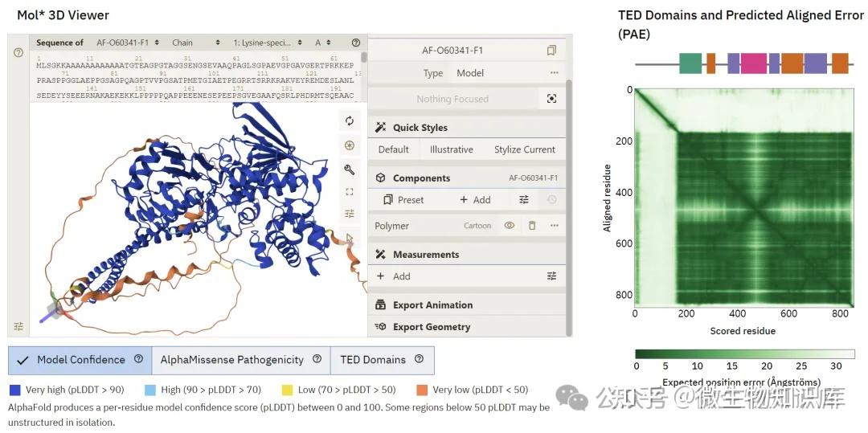Click the focus target icon beside Nothing Focused
The height and width of the screenshot is (433, 868).
click(551, 99)
